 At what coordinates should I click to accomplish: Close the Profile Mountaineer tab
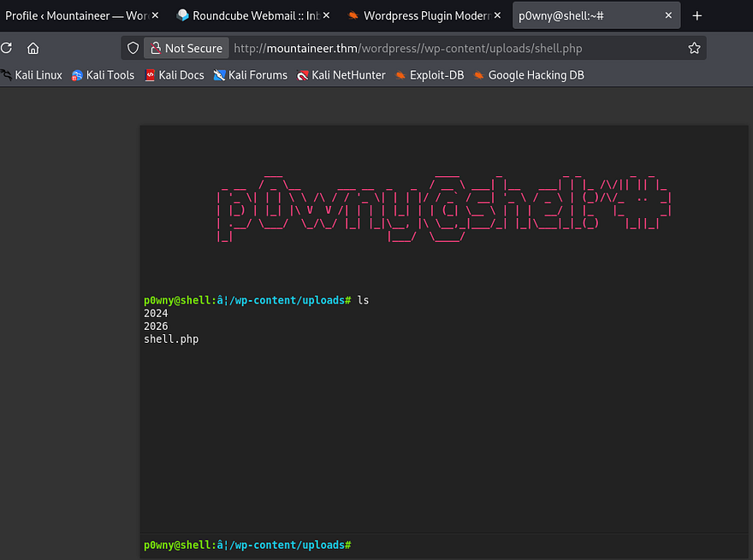[155, 15]
